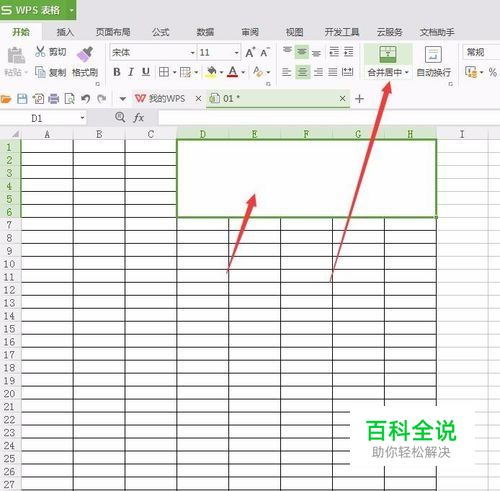This screenshot has width=500, height=491.
Task: Click the print preview icon
Action: (x=69, y=99)
